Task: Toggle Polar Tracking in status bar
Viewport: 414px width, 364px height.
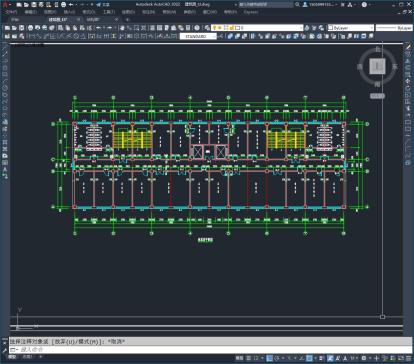Action: pos(276,357)
